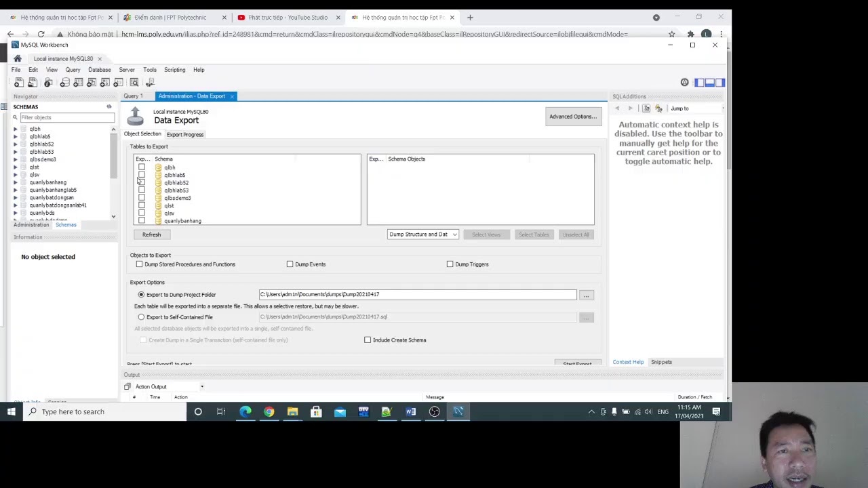Expand the qlbhlab5 schema in Navigator
Viewport: 868px width, 488px height.
(x=16, y=136)
